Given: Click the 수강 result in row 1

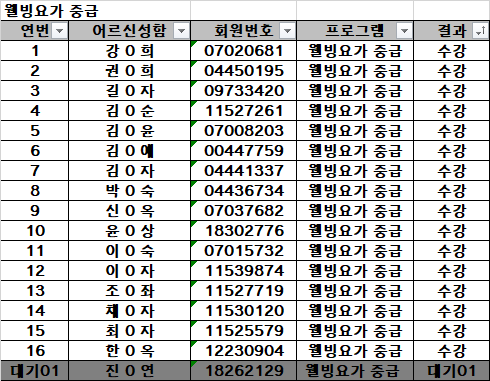Looking at the screenshot, I should coord(452,51).
